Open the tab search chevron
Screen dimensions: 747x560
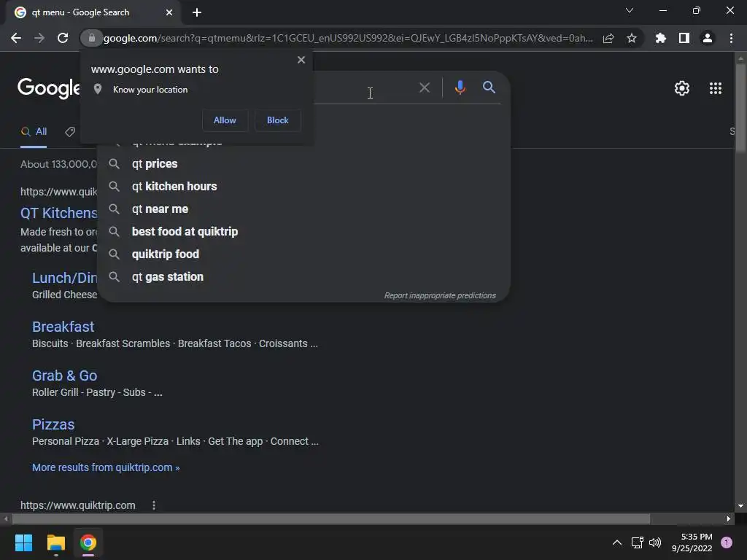[x=630, y=10]
